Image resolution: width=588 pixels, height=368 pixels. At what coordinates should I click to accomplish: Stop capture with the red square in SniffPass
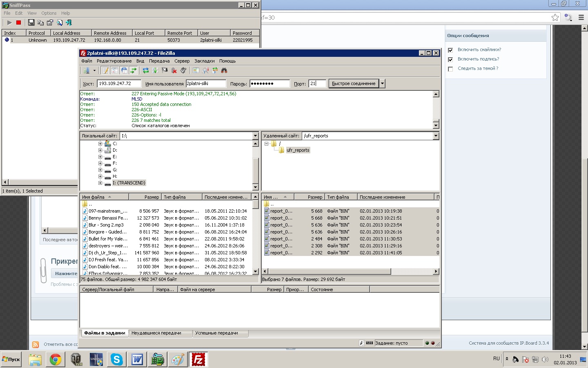point(18,22)
